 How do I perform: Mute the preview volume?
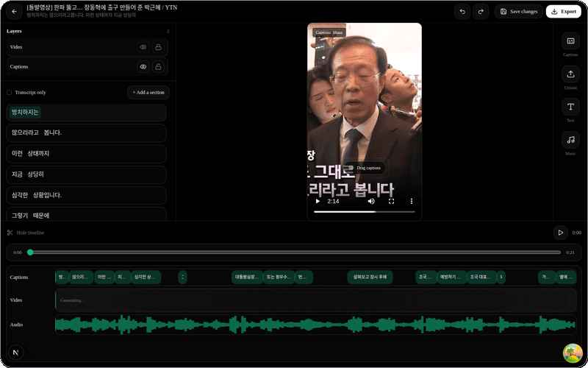coord(371,201)
